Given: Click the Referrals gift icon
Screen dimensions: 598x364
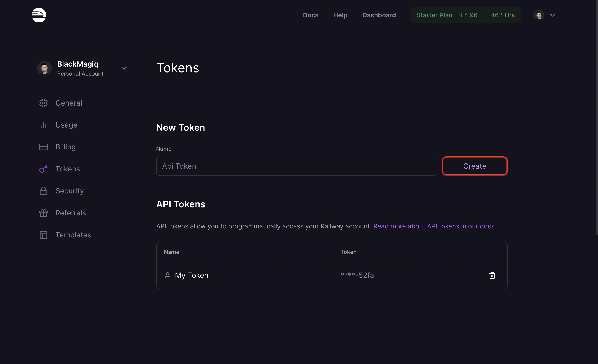Looking at the screenshot, I should tap(43, 213).
